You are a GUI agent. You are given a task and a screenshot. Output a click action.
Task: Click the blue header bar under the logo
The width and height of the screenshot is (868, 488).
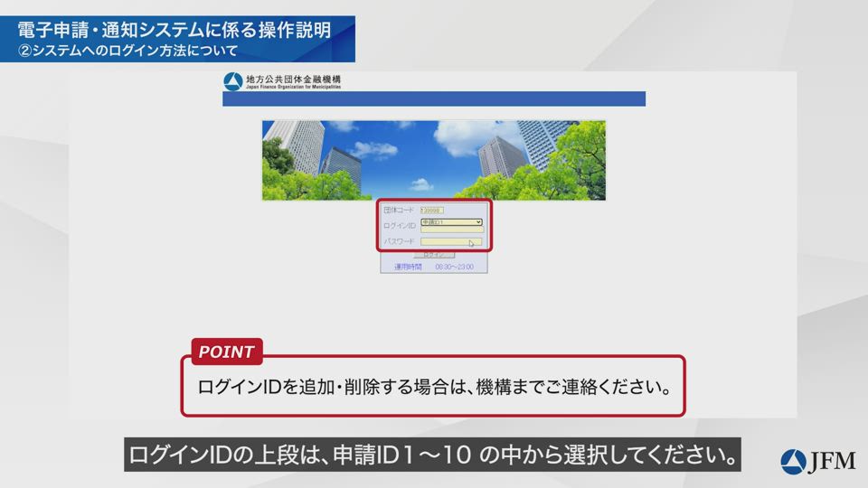434,99
